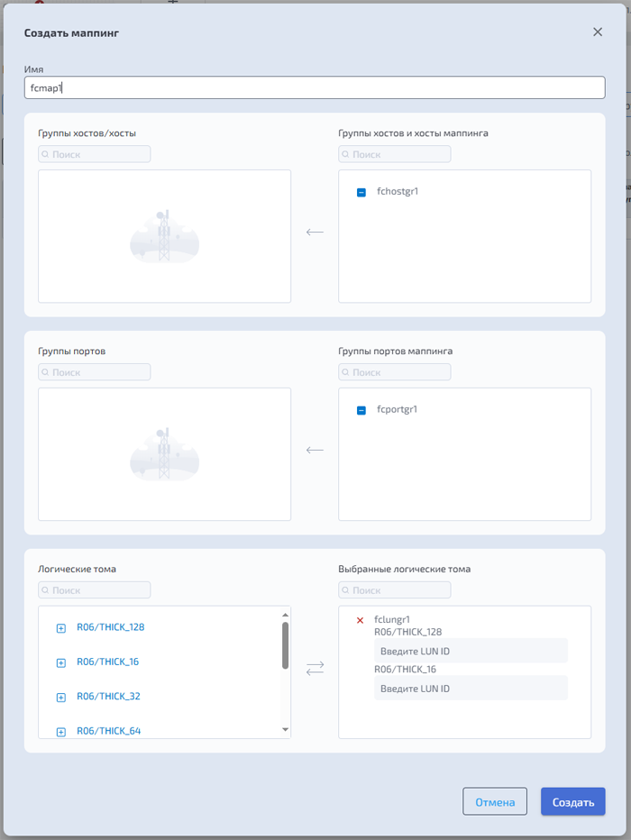
Task: Open R06/THICK_16 volume link
Action: point(107,662)
